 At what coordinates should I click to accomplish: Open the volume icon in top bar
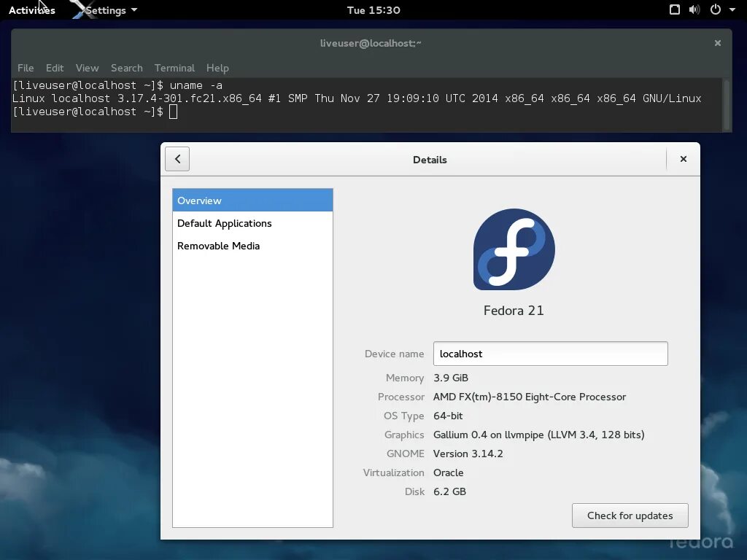694,9
